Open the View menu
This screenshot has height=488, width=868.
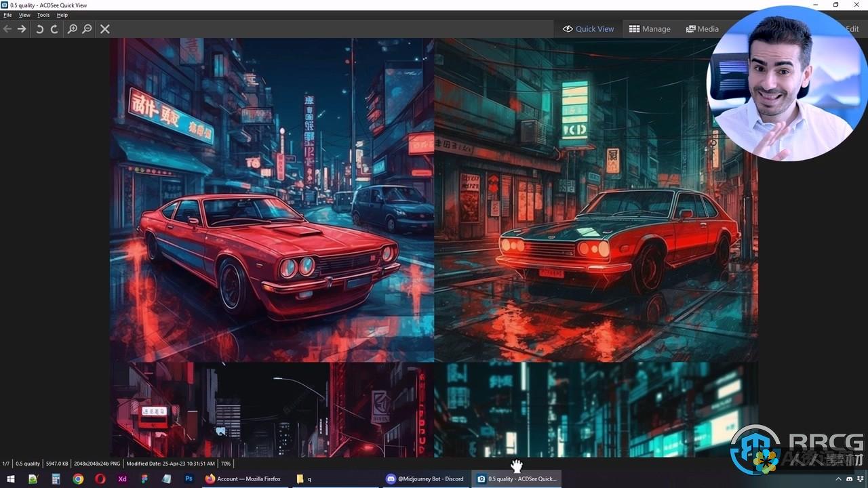click(24, 15)
